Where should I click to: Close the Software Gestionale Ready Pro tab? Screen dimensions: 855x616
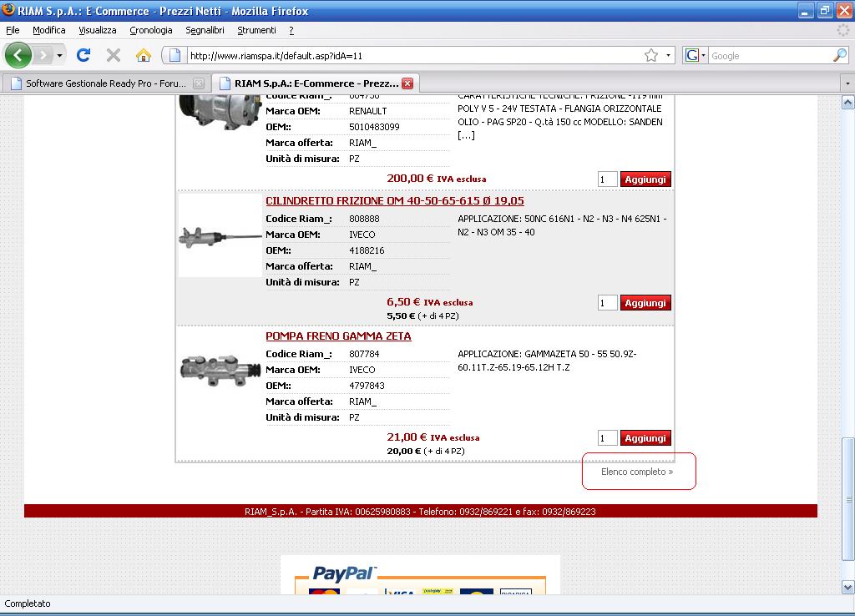click(199, 83)
